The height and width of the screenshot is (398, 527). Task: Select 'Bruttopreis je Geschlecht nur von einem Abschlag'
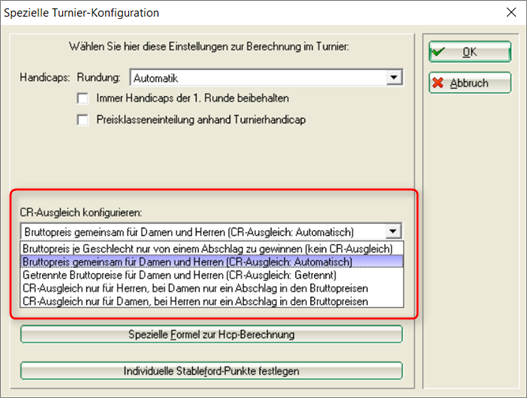212,249
